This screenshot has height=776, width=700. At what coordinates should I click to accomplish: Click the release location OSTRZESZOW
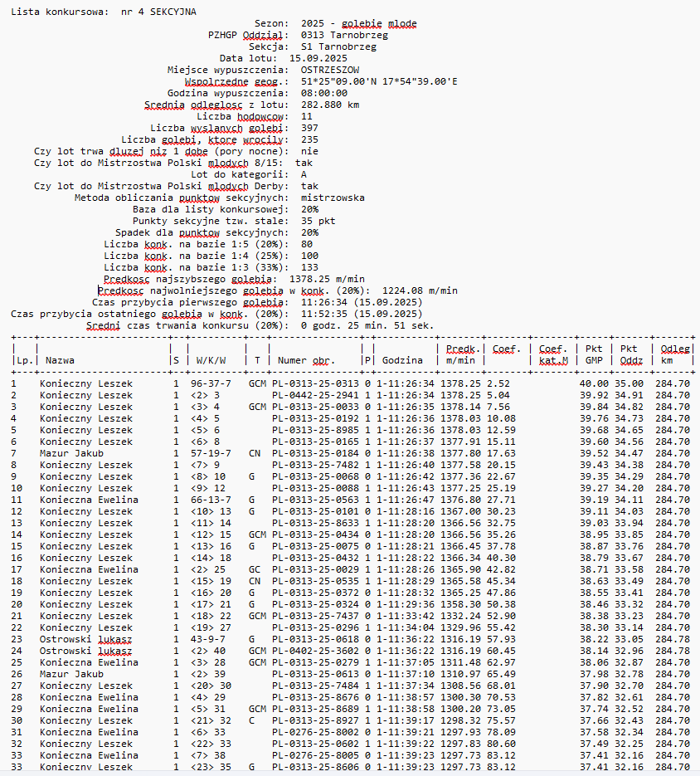330,70
